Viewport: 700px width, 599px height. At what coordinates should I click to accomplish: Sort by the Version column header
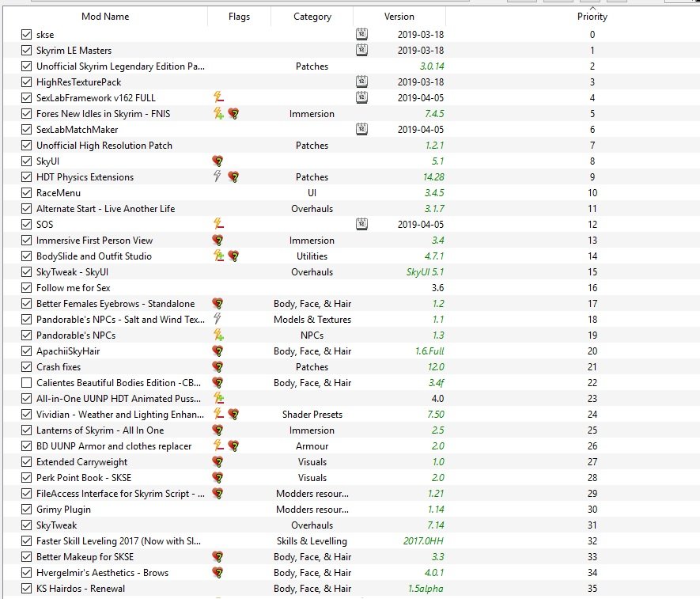399,17
